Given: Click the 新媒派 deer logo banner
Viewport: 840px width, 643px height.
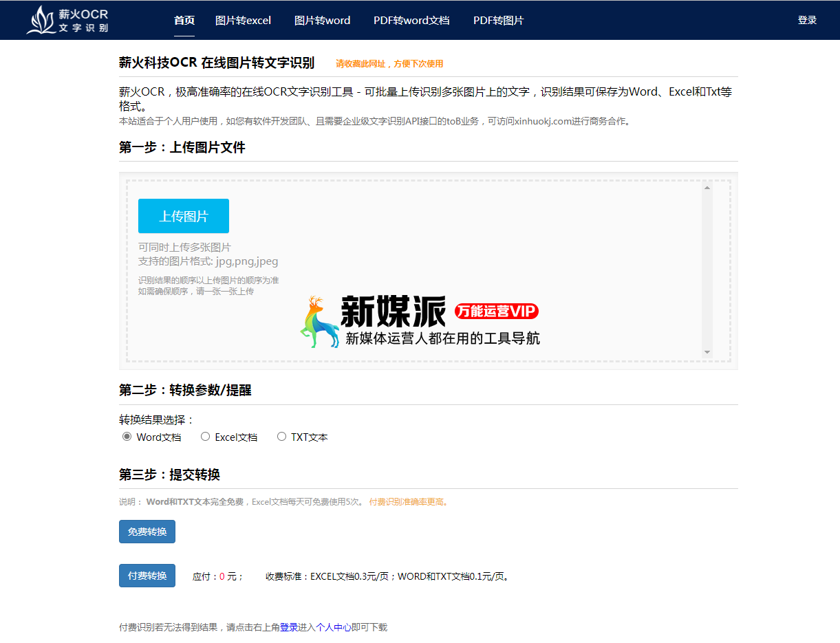Looking at the screenshot, I should [x=420, y=321].
